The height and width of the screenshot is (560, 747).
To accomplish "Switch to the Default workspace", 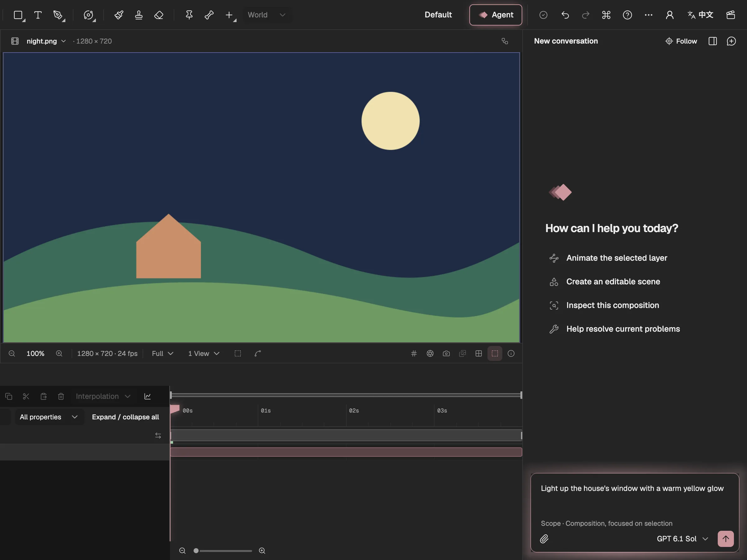I will pyautogui.click(x=438, y=15).
